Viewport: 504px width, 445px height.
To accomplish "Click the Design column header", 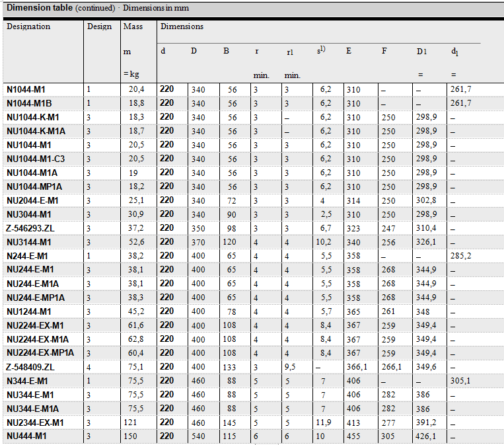I will pos(100,27).
